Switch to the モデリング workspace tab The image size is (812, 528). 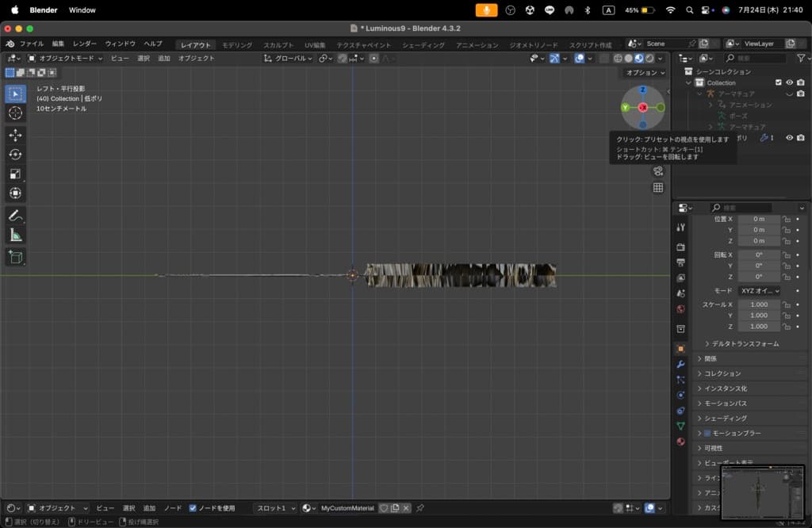coord(237,45)
